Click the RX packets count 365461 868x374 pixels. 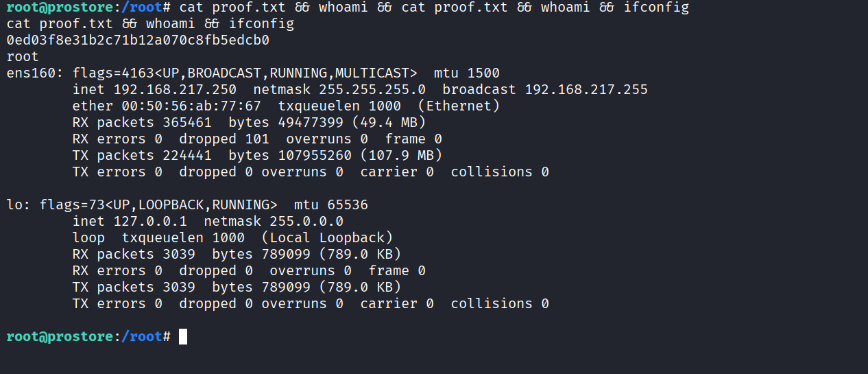point(187,122)
